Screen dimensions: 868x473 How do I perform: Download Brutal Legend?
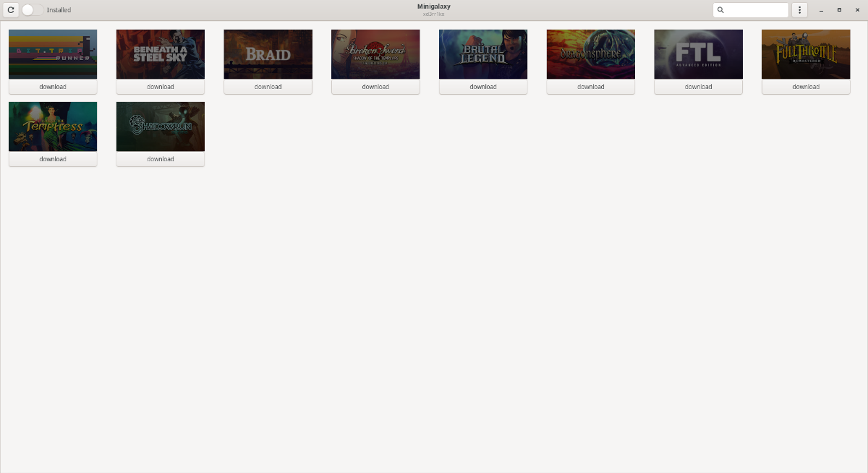tap(482, 86)
